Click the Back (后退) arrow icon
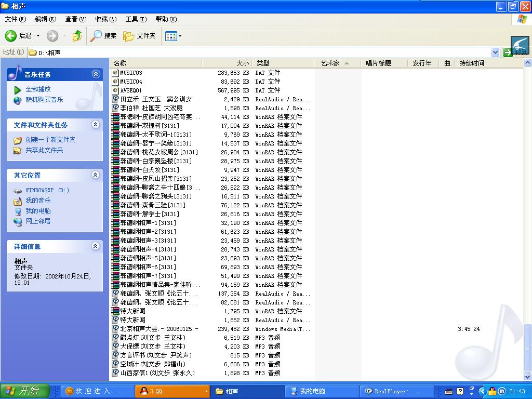This screenshot has width=532, height=399. pyautogui.click(x=11, y=36)
